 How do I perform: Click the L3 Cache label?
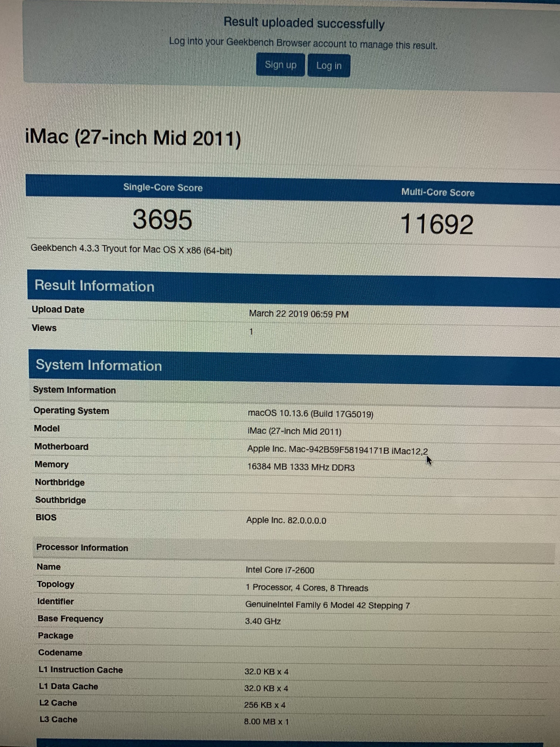pyautogui.click(x=59, y=719)
